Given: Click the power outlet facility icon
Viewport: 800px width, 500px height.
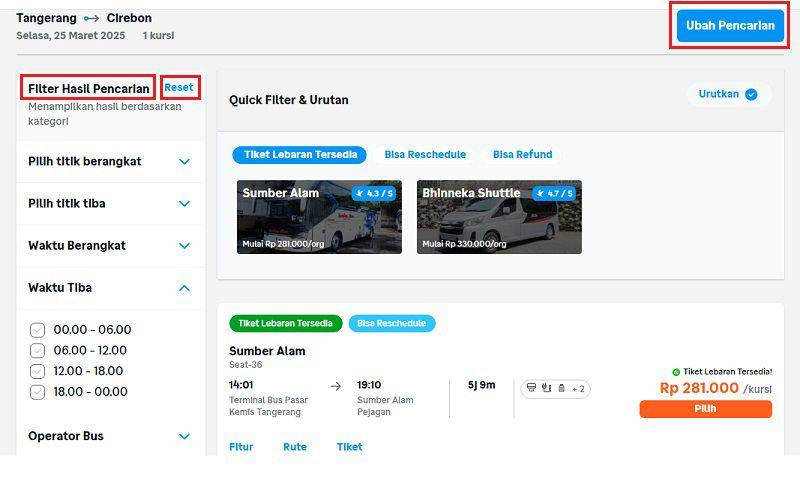Looking at the screenshot, I should [x=546, y=388].
